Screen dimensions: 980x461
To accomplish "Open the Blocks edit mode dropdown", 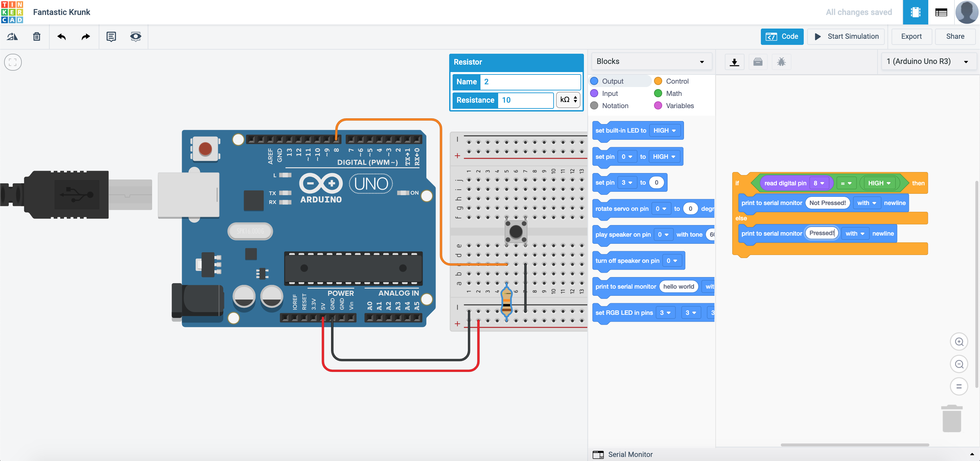I will (x=651, y=62).
